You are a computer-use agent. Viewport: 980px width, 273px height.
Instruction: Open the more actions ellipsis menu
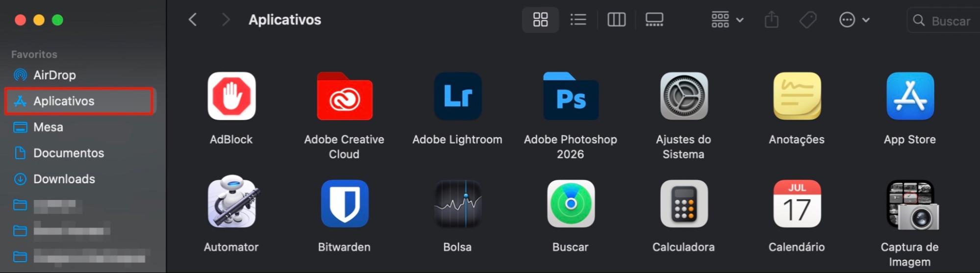[x=854, y=20]
